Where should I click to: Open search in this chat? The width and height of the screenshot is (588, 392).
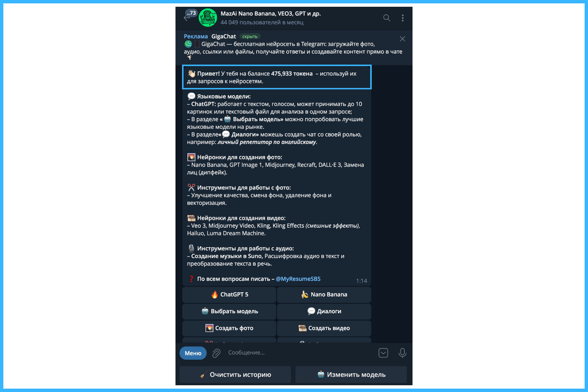[x=387, y=18]
